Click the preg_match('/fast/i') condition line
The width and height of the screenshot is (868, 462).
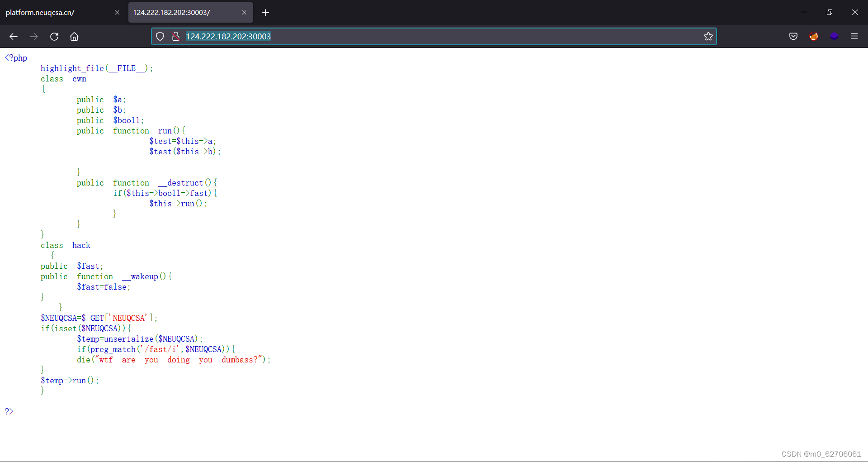pos(156,349)
